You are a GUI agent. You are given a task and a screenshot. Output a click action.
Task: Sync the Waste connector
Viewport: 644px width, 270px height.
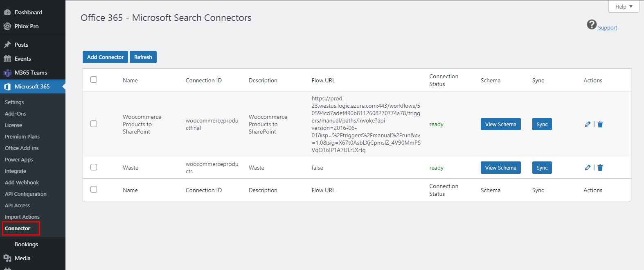(x=542, y=168)
